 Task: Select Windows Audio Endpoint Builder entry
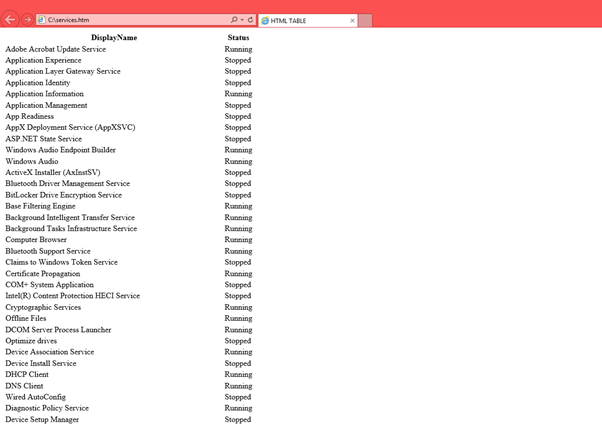tap(61, 150)
